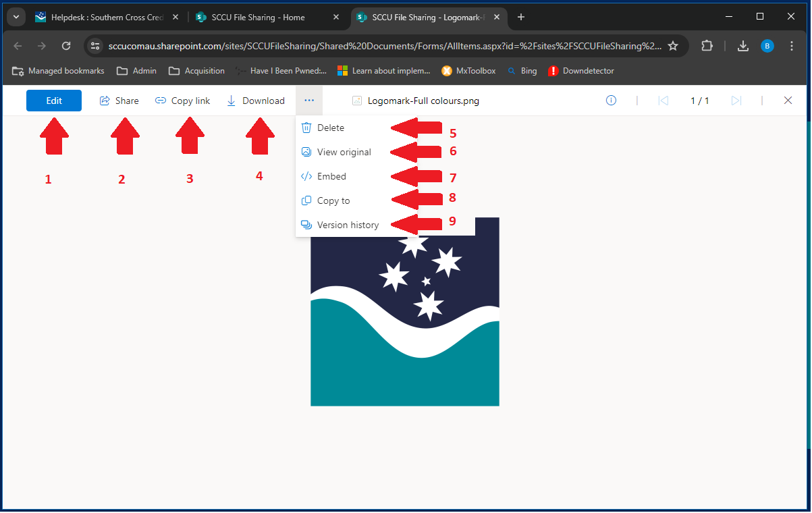Open Managed bookmarks folder
This screenshot has height=513, width=812.
click(57, 71)
